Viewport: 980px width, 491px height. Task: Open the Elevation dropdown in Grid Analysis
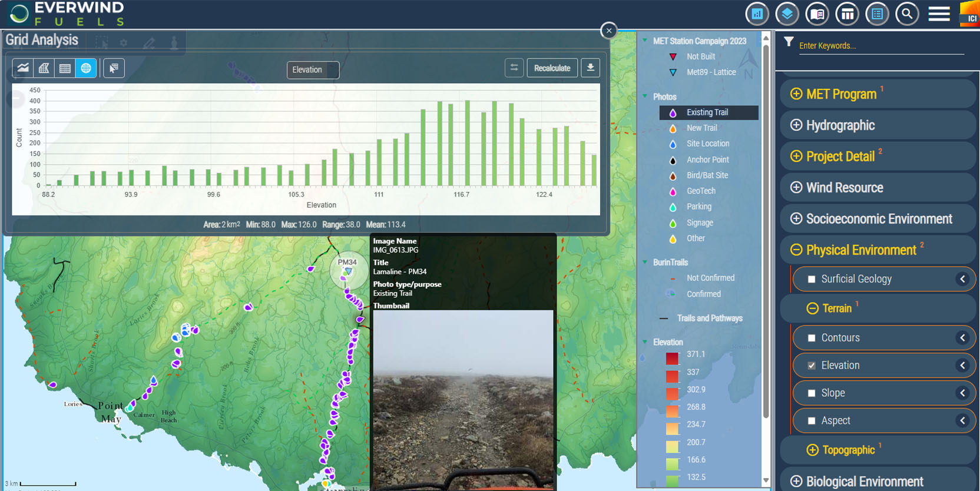pyautogui.click(x=313, y=70)
